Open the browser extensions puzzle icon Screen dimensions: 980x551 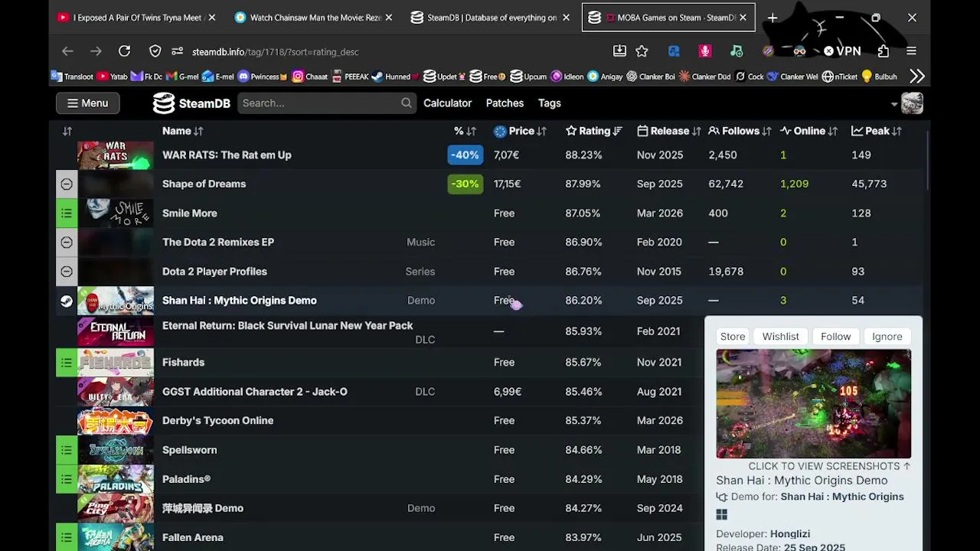[884, 51]
